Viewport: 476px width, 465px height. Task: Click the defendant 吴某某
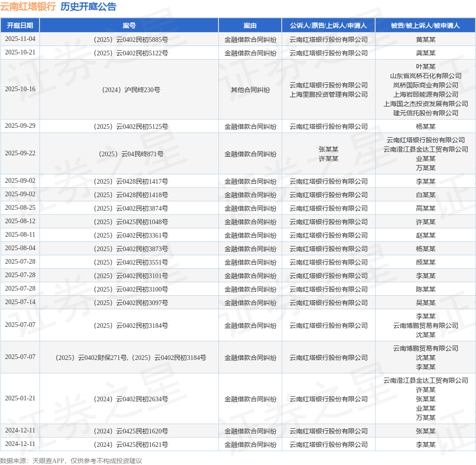pos(426,303)
